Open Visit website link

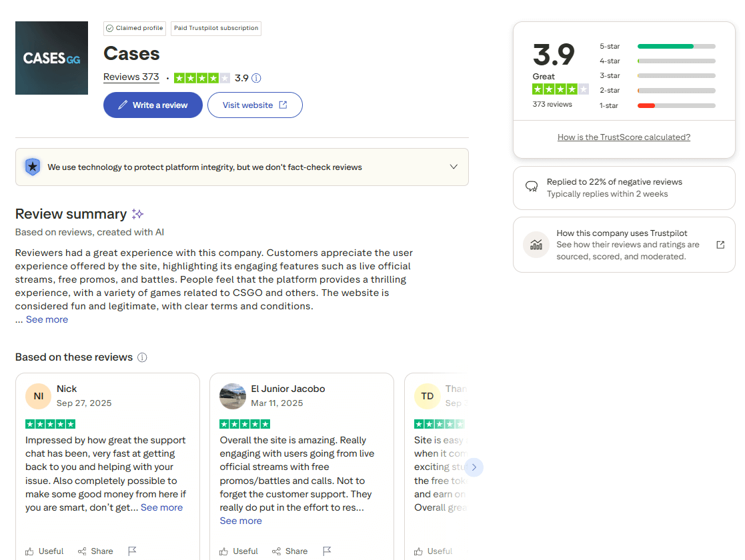point(255,105)
